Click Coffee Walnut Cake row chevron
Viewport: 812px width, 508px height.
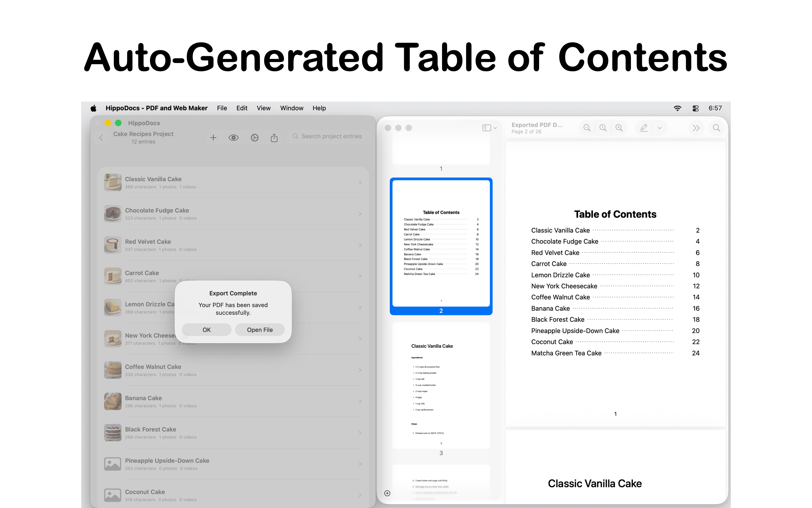pyautogui.click(x=360, y=370)
